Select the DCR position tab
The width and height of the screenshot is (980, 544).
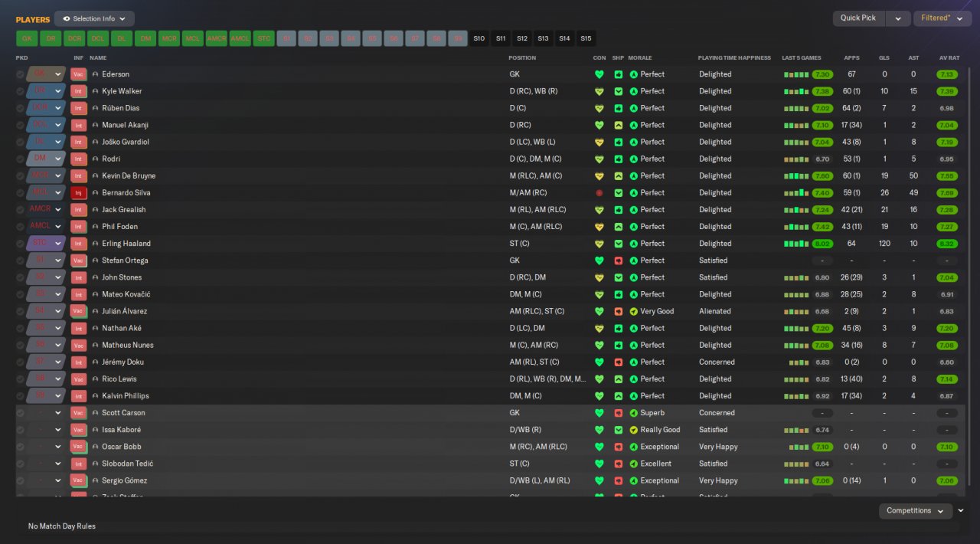tap(74, 38)
